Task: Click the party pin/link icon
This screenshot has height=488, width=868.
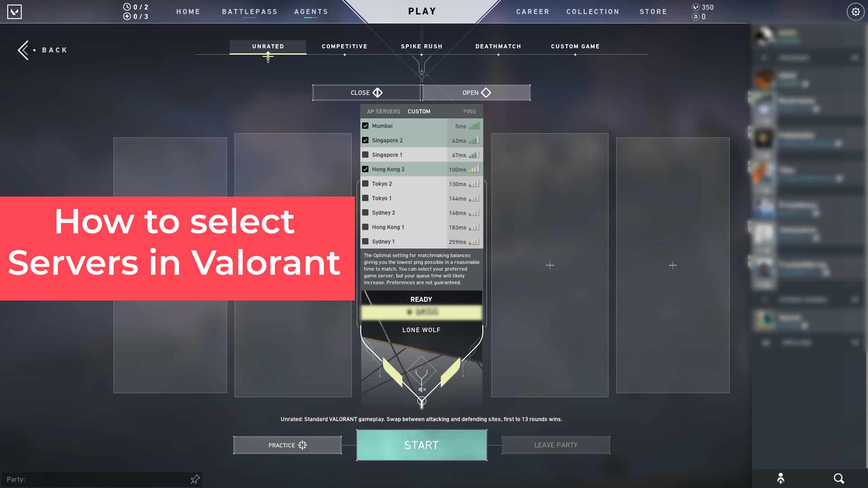Action: pyautogui.click(x=196, y=479)
